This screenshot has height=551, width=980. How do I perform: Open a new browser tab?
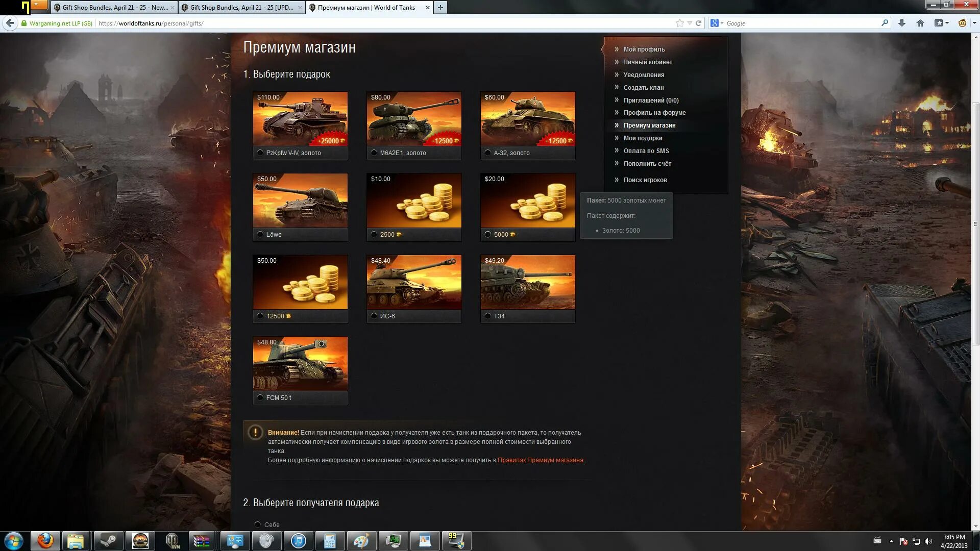440,7
